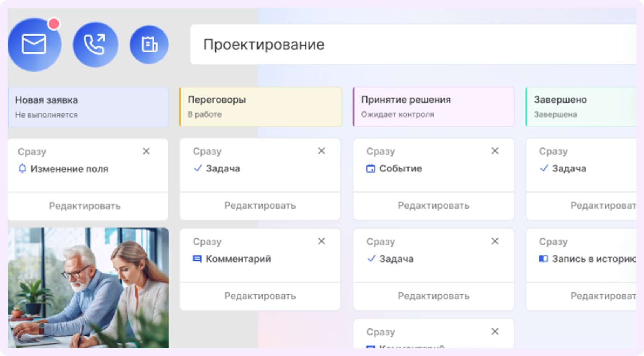
Task: Click the outgoing phone call icon
Action: pos(95,44)
